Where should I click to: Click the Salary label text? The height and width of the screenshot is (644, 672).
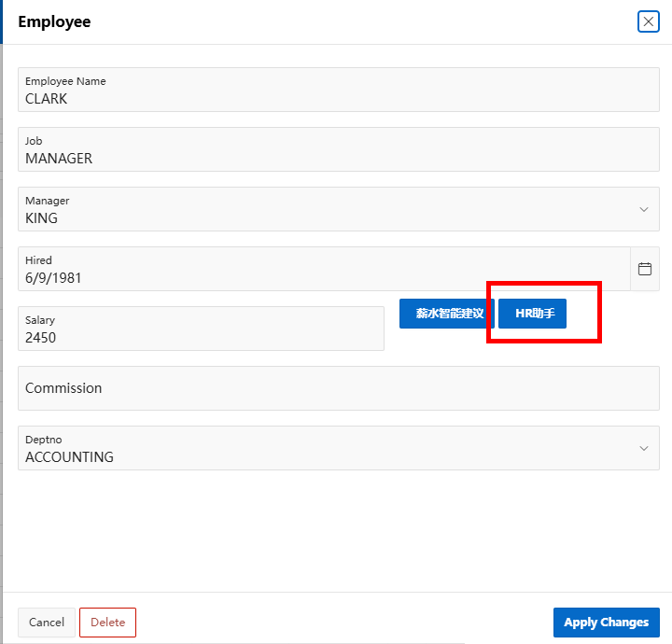(x=40, y=320)
